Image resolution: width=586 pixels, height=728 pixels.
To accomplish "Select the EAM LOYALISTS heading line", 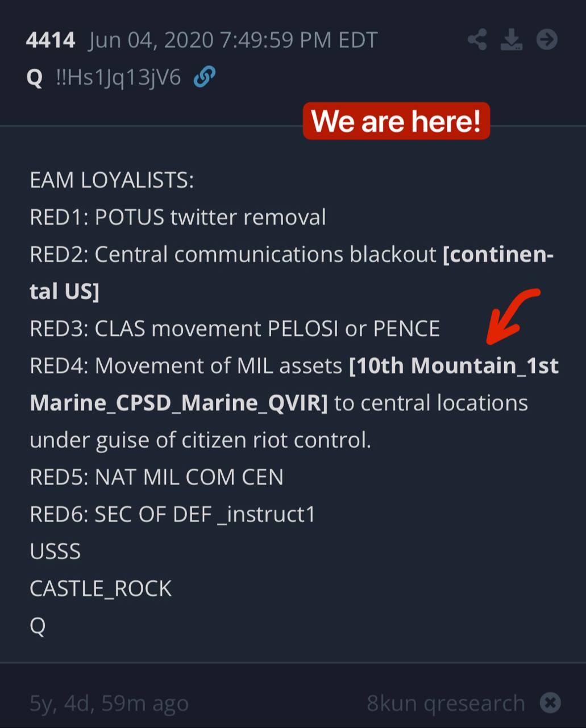I will coord(112,180).
